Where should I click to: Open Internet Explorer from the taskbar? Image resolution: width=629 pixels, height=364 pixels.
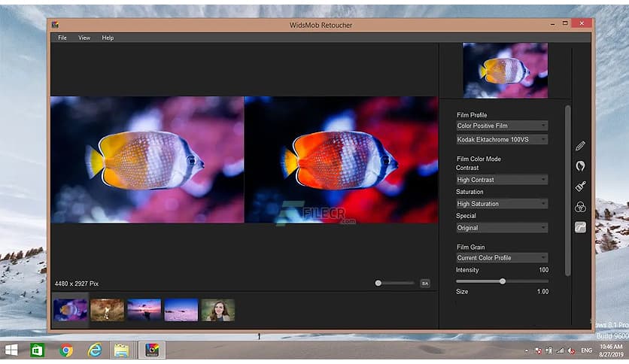coord(95,350)
